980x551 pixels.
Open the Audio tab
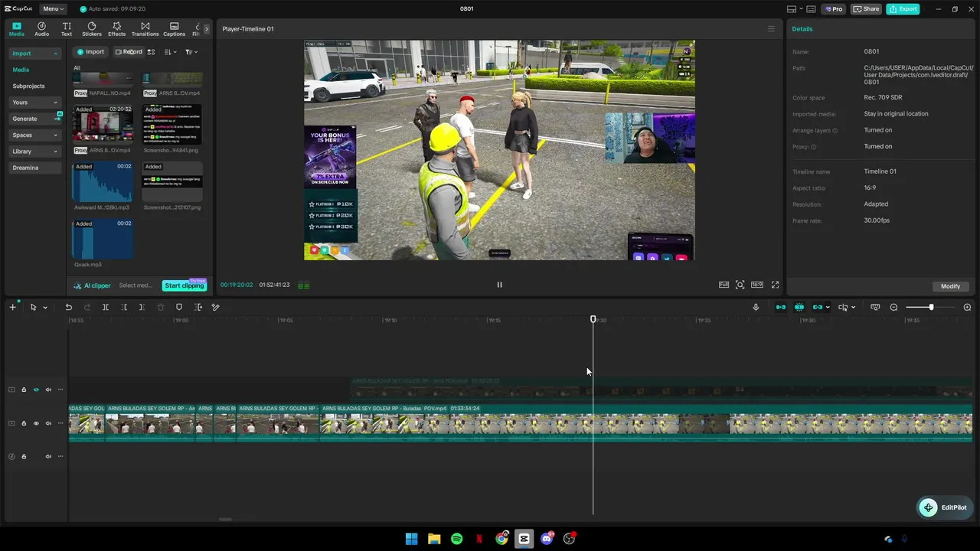(41, 29)
